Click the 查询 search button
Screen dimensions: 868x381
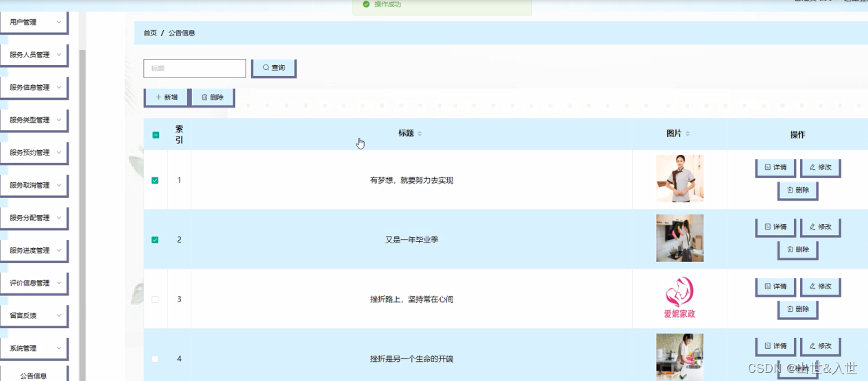point(274,68)
